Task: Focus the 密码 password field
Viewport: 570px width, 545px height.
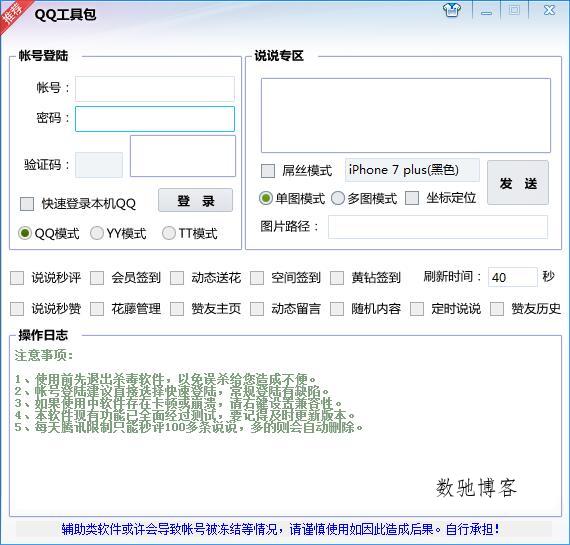Action: (x=155, y=119)
